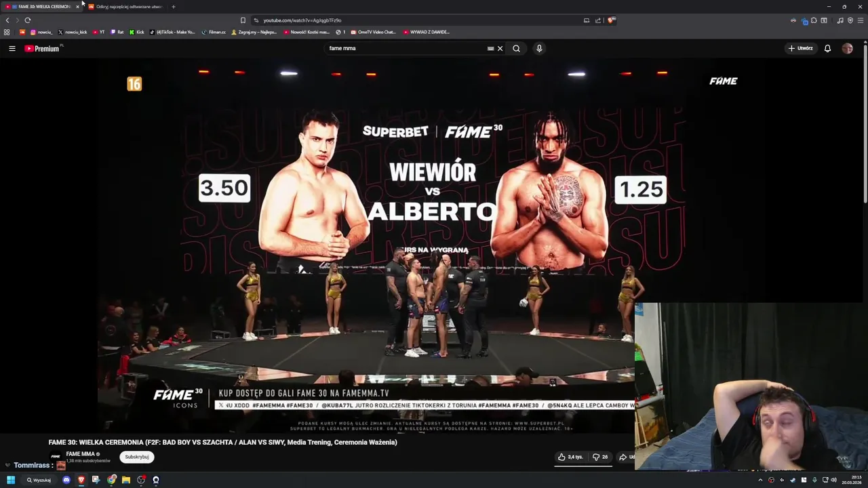Open the VPN shield icon in toolbar
The width and height of the screenshot is (868, 488).
click(850, 20)
